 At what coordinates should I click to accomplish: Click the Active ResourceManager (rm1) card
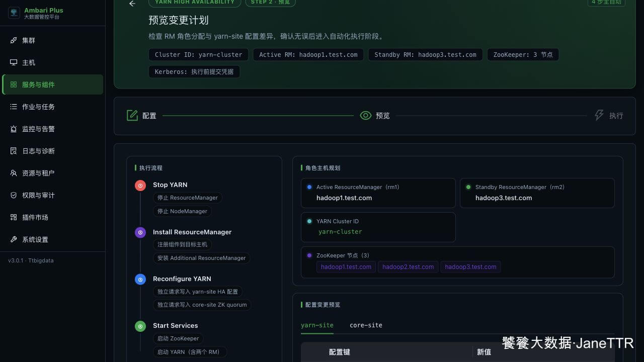pos(378,193)
